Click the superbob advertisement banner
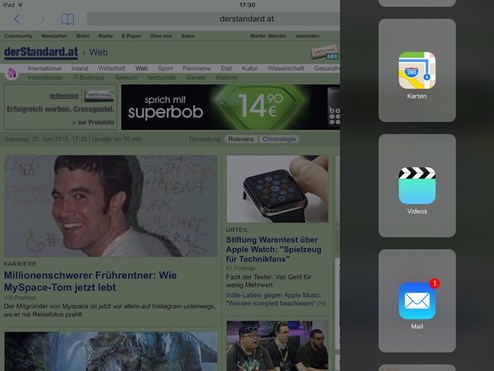This screenshot has width=494, height=371. pyautogui.click(x=230, y=107)
